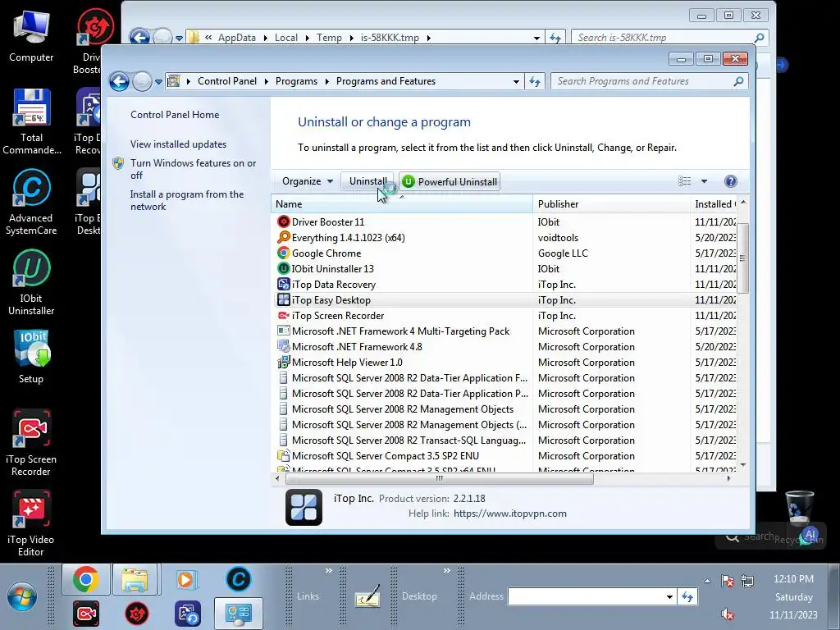Sort by the Installed On column header
840x630 pixels.
(x=714, y=203)
